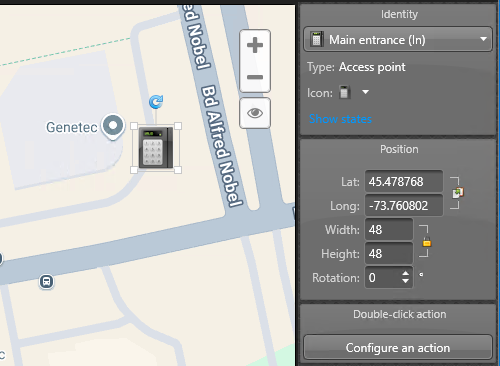Click the bottom-left resize handle of keypad icon
The image size is (500, 366).
[134, 170]
